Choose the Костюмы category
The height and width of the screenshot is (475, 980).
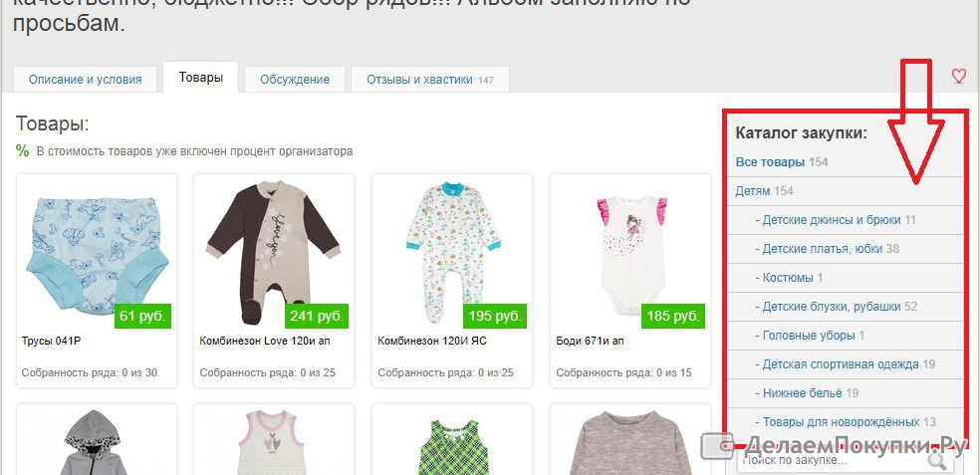pyautogui.click(x=785, y=278)
